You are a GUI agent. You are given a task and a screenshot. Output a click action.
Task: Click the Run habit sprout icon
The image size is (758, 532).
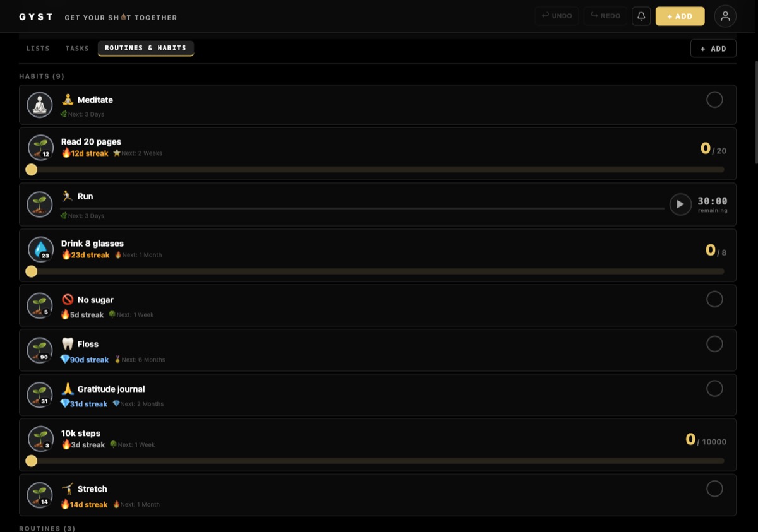tap(40, 204)
